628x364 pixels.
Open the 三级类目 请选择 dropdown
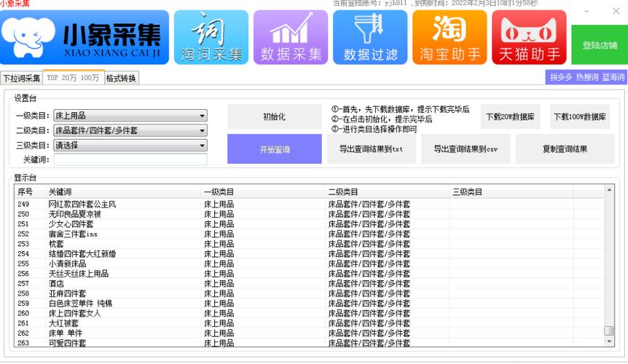pyautogui.click(x=130, y=145)
